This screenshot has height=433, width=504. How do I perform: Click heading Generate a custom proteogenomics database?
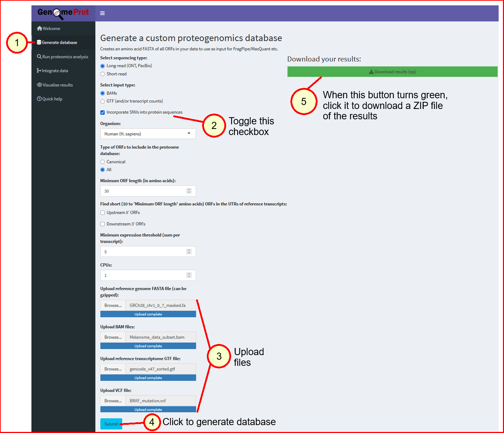point(191,38)
